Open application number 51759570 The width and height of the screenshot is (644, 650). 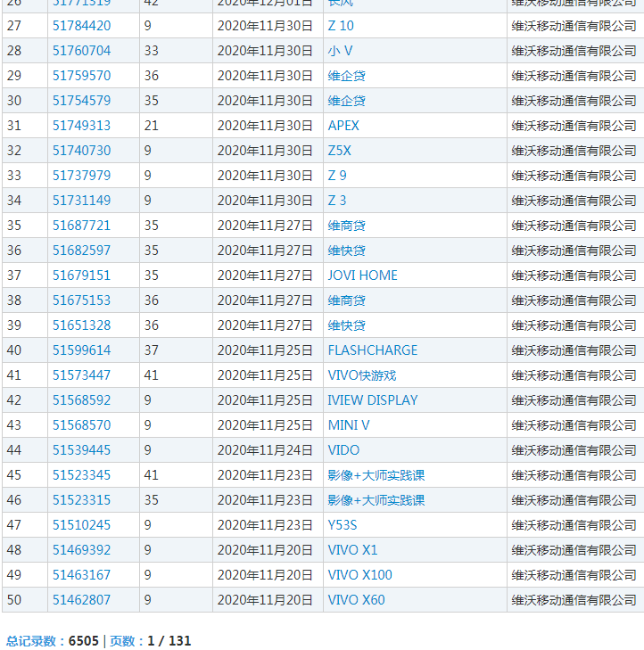(x=81, y=76)
